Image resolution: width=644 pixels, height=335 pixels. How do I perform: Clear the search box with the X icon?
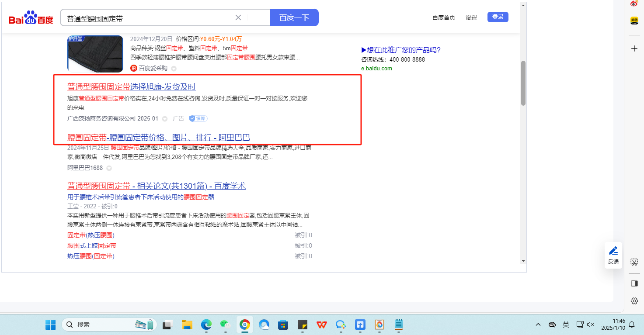tap(238, 17)
